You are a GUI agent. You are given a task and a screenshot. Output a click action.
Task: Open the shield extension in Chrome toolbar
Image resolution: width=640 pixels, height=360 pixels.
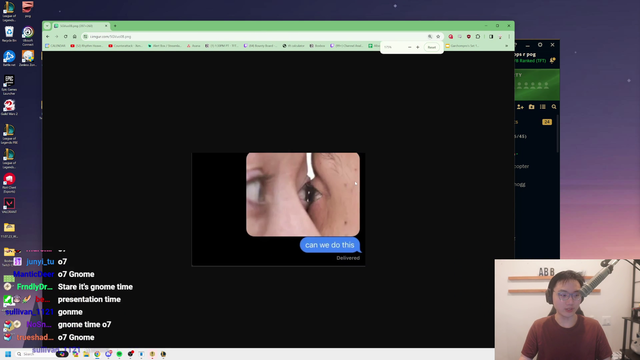coord(469,37)
